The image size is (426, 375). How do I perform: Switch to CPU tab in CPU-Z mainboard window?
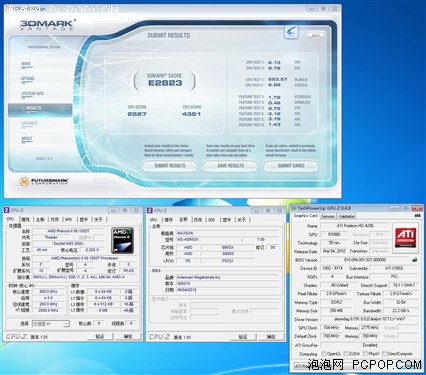pos(153,219)
